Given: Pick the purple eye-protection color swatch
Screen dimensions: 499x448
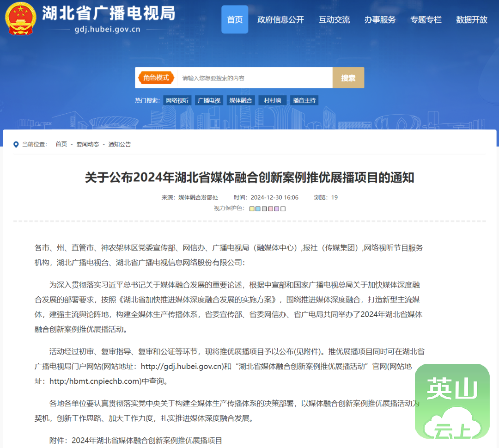Looking at the screenshot, I should (x=277, y=209).
